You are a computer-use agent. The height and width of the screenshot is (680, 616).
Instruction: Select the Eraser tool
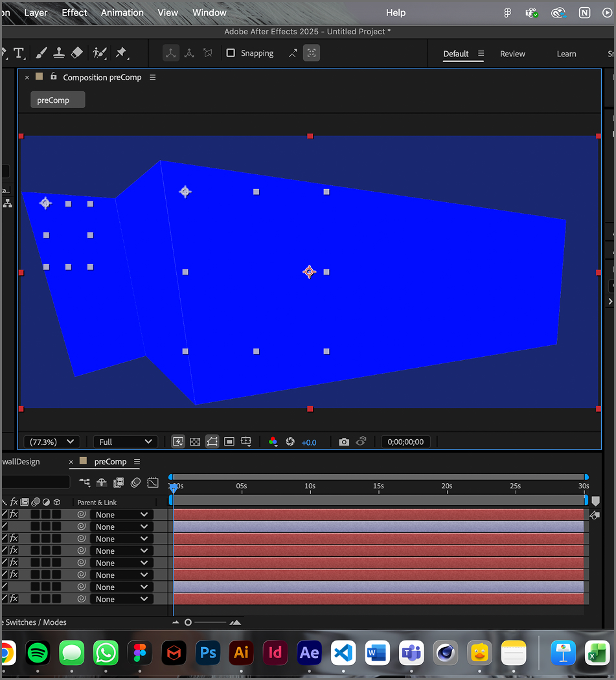point(76,52)
